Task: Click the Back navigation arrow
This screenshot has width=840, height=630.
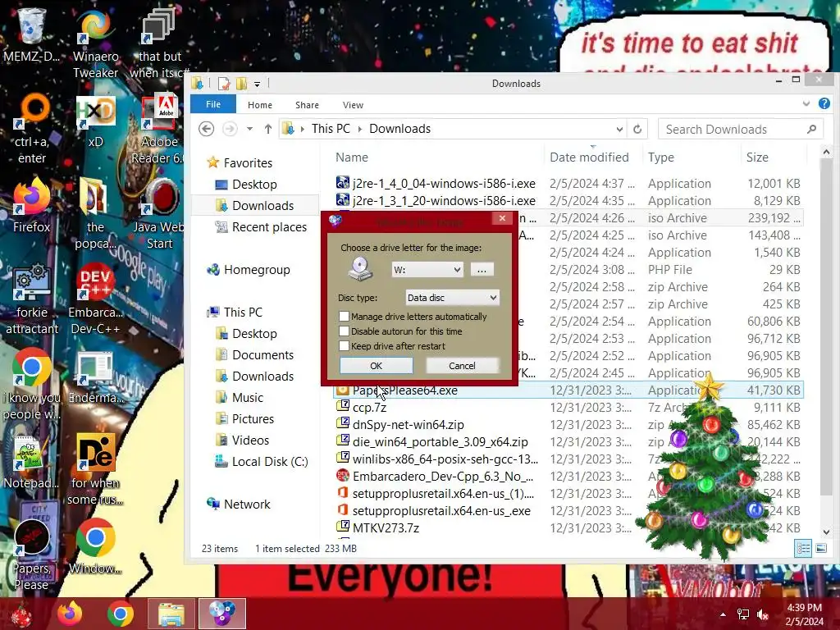Action: coord(206,129)
